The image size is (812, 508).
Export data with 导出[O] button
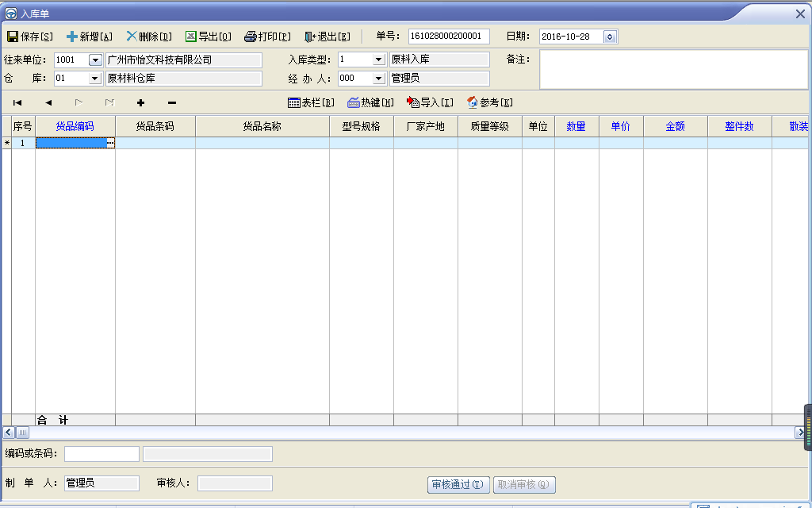click(209, 37)
